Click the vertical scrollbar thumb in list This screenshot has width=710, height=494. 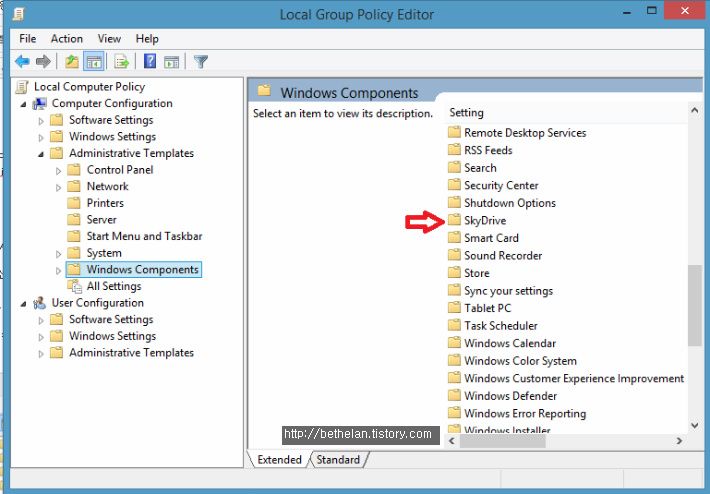point(695,305)
